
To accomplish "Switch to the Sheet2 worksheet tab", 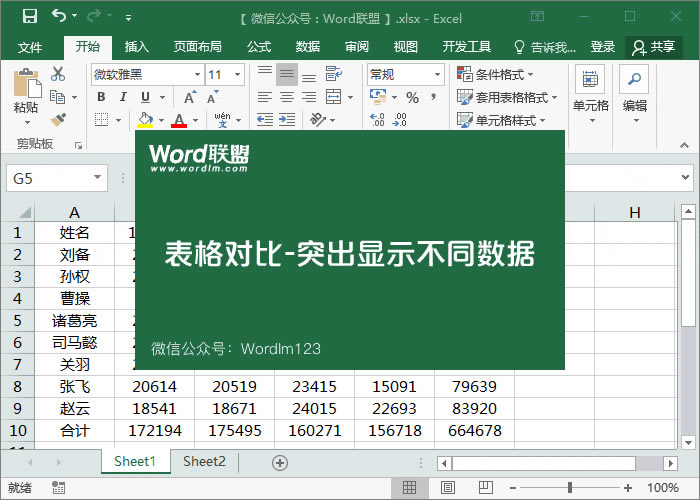I will pyautogui.click(x=204, y=462).
